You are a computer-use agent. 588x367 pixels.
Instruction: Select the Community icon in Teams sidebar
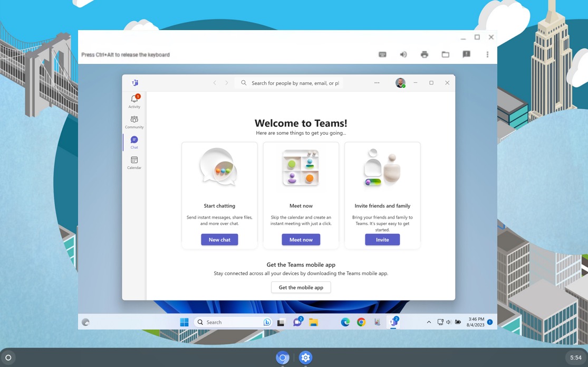(x=134, y=120)
